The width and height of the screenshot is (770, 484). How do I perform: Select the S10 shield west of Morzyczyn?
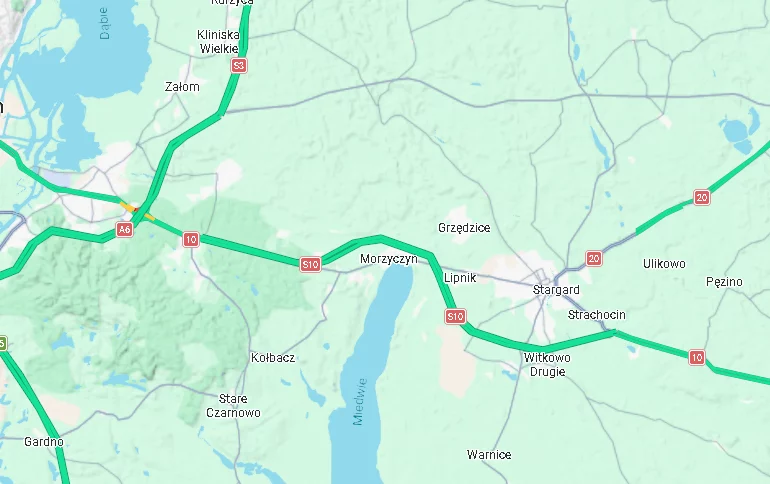(310, 265)
